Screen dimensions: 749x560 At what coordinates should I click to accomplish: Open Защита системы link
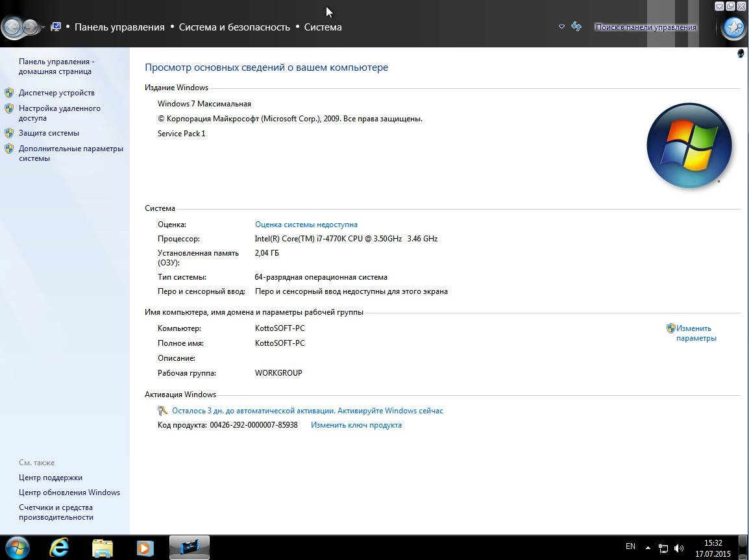tap(49, 133)
